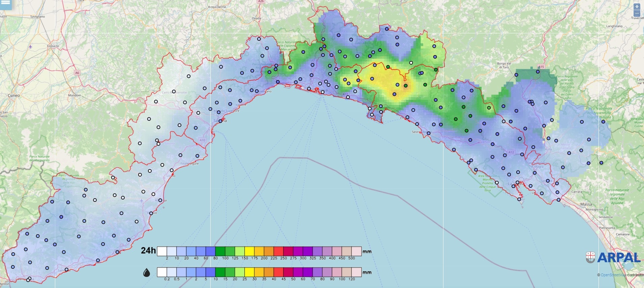Pick the dark green 10-15 swatch in the drop legend
Viewport: 644px width, 288px height.
(220, 272)
